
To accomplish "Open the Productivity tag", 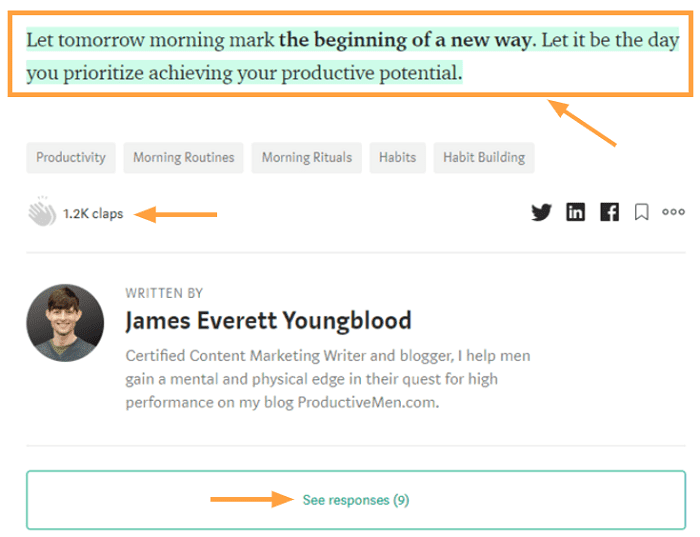I will point(71,158).
